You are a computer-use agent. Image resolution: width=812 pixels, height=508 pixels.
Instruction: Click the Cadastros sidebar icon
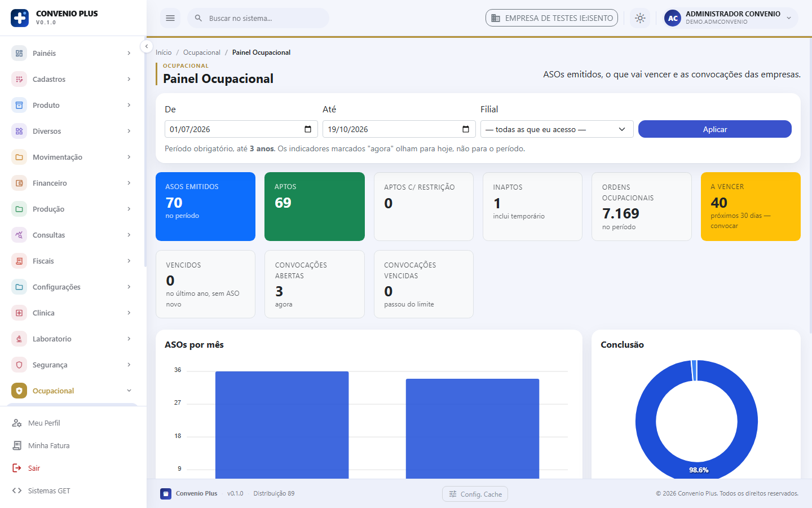click(x=19, y=79)
